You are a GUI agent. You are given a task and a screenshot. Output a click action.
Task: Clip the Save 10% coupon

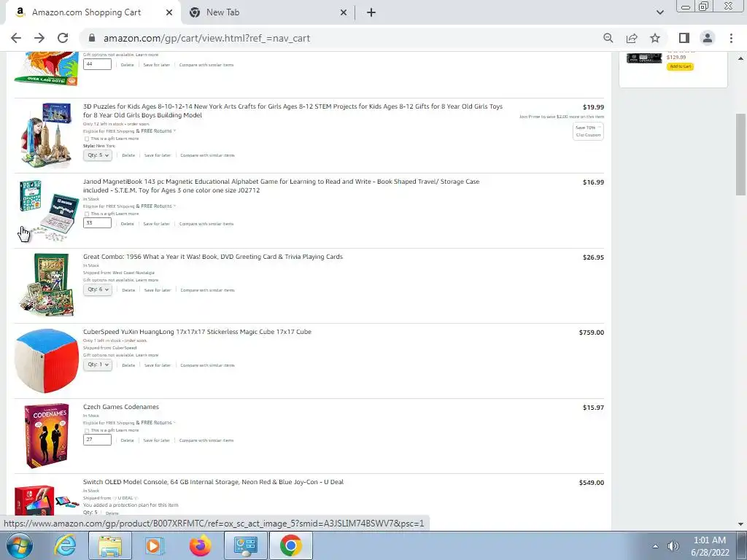coord(588,131)
